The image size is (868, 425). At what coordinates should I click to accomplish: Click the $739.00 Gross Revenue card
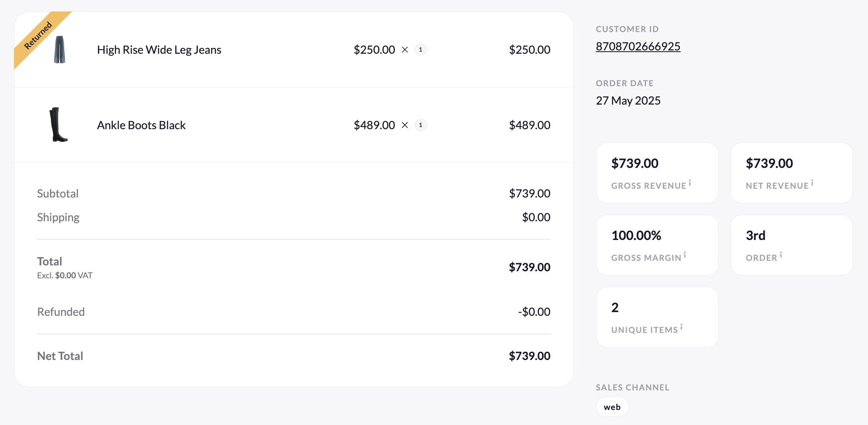(x=657, y=173)
